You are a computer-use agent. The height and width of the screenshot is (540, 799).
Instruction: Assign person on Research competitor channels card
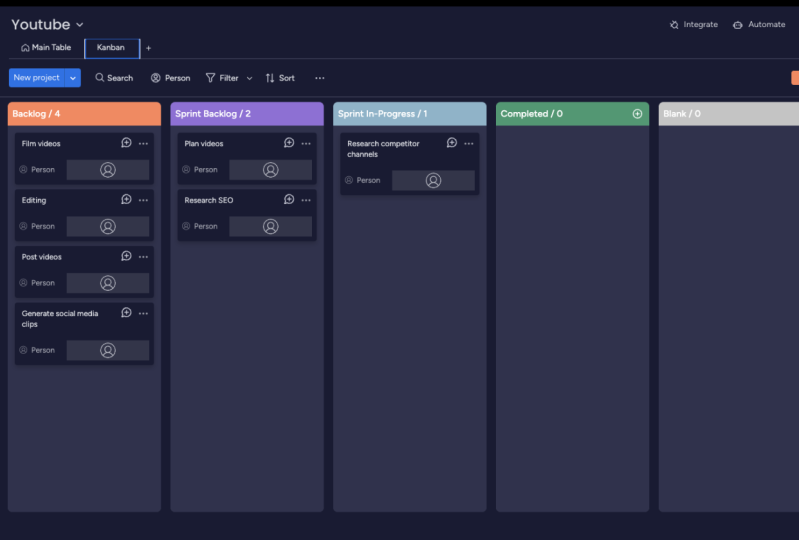pyautogui.click(x=433, y=180)
